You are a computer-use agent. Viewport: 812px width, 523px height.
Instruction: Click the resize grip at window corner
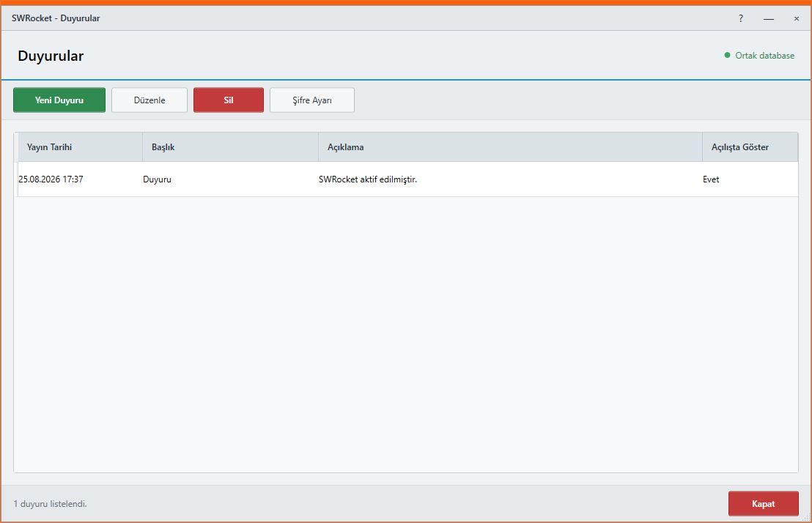tap(806, 517)
